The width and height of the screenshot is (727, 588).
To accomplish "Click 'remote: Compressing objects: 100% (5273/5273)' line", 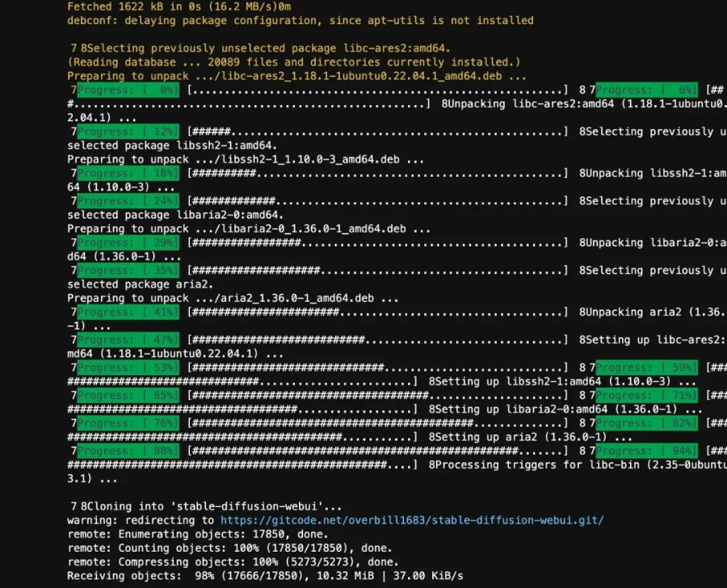I will pyautogui.click(x=233, y=562).
